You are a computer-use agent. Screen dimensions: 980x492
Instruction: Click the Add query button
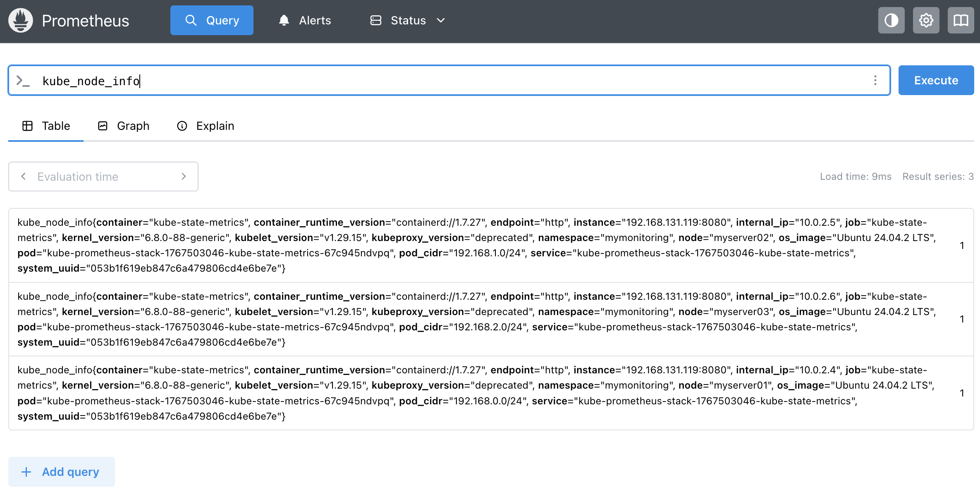point(62,472)
